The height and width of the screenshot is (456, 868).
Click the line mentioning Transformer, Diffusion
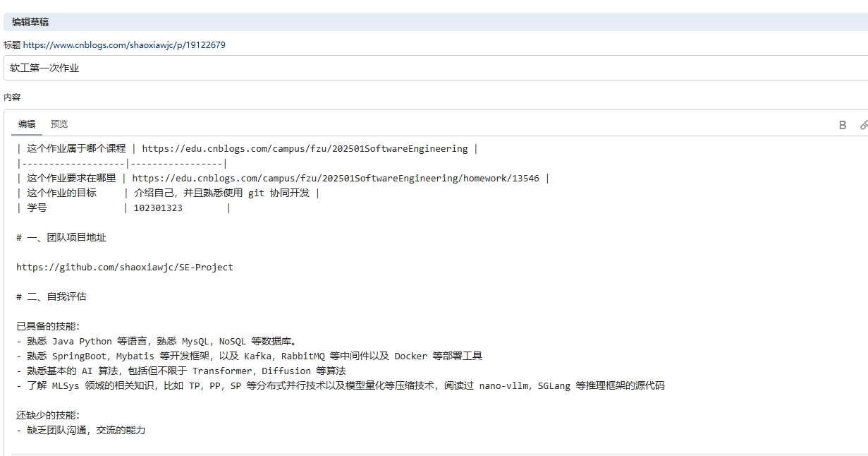[x=181, y=371]
